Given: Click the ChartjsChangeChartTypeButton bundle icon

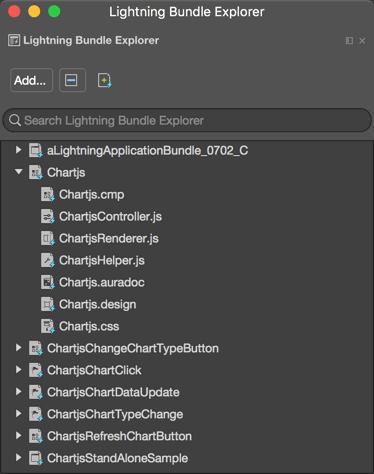Looking at the screenshot, I should point(35,348).
